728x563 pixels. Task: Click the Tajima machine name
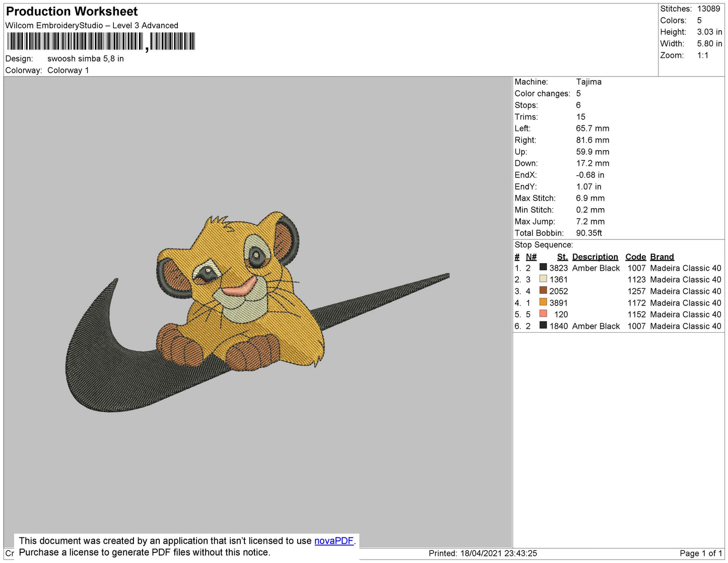click(x=588, y=82)
